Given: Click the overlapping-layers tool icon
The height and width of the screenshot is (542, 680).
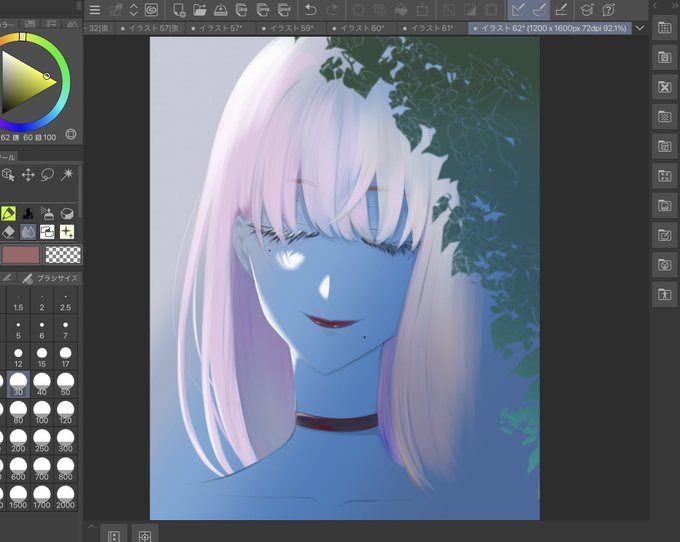Looking at the screenshot, I should [x=47, y=232].
